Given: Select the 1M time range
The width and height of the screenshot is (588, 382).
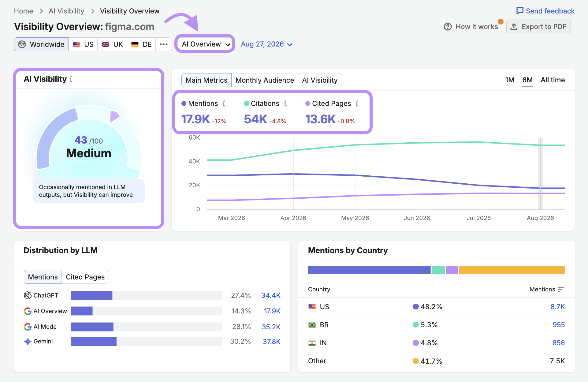Looking at the screenshot, I should (510, 80).
